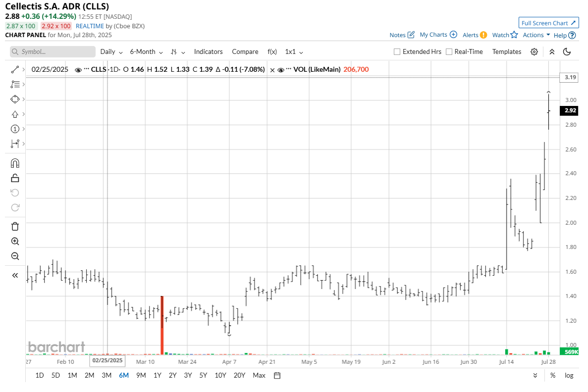This screenshot has height=392, width=588.
Task: Click the REALTIME link
Action: coord(90,26)
